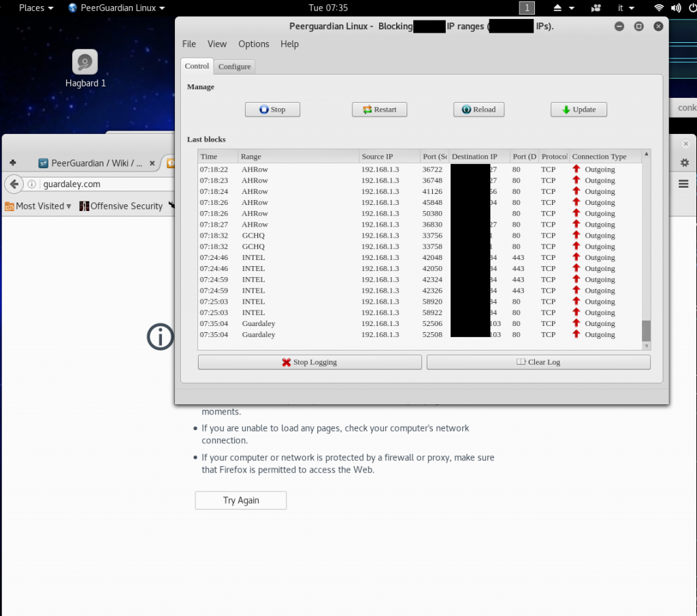Viewport: 697px width, 616px height.
Task: Open the File menu in PeerGuardian
Action: click(x=189, y=44)
